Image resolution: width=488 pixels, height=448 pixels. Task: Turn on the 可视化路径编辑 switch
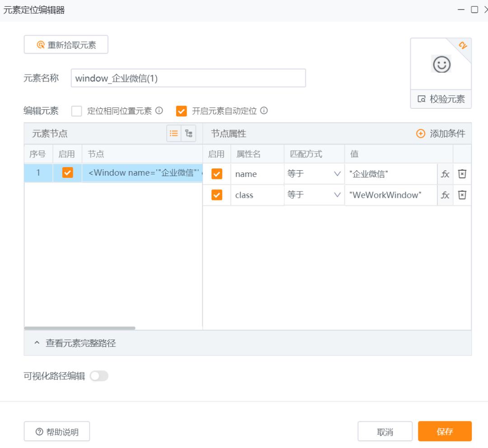[x=99, y=376]
